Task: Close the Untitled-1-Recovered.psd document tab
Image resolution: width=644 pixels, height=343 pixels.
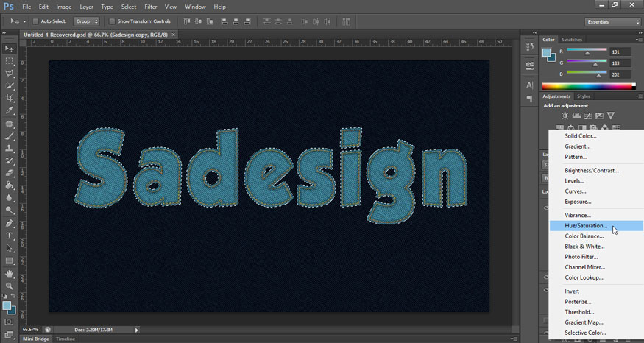Action: pyautogui.click(x=173, y=35)
